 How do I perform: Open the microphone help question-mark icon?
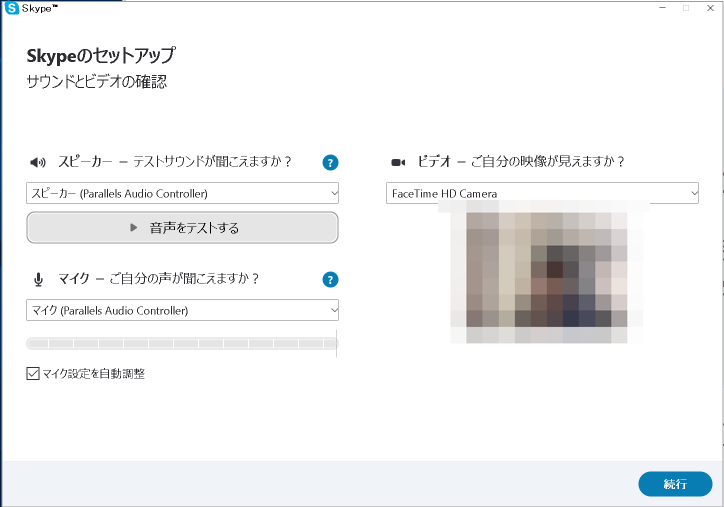pyautogui.click(x=330, y=279)
